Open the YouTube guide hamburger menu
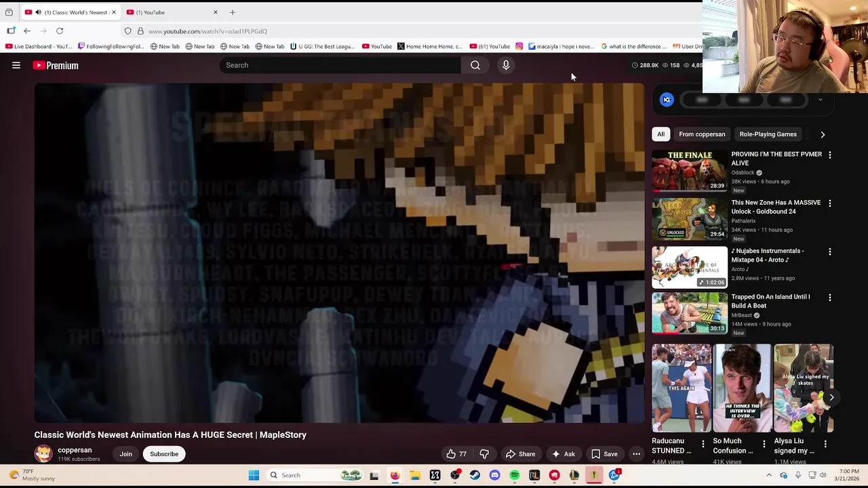The height and width of the screenshot is (488, 868). click(x=16, y=65)
